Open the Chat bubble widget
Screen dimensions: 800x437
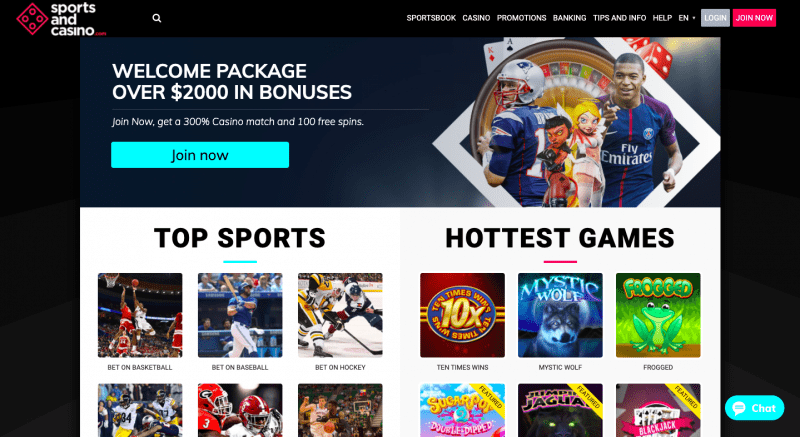[754, 408]
